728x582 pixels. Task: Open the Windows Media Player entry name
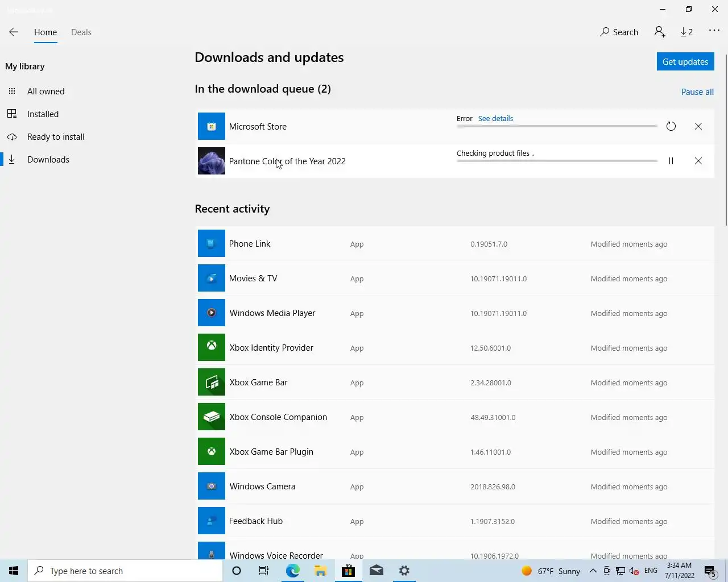click(272, 313)
